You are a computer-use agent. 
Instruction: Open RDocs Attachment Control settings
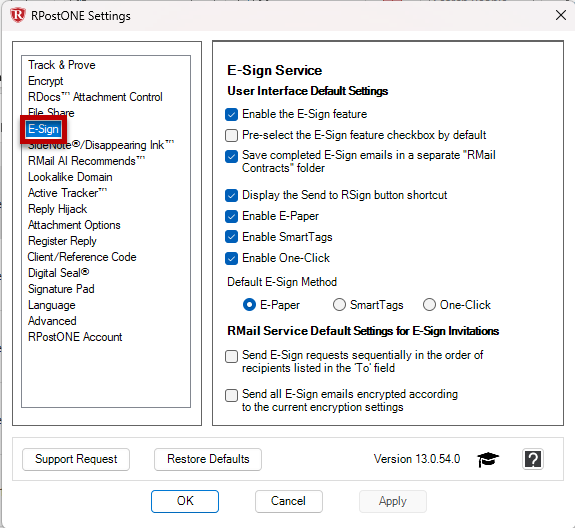[x=95, y=97]
